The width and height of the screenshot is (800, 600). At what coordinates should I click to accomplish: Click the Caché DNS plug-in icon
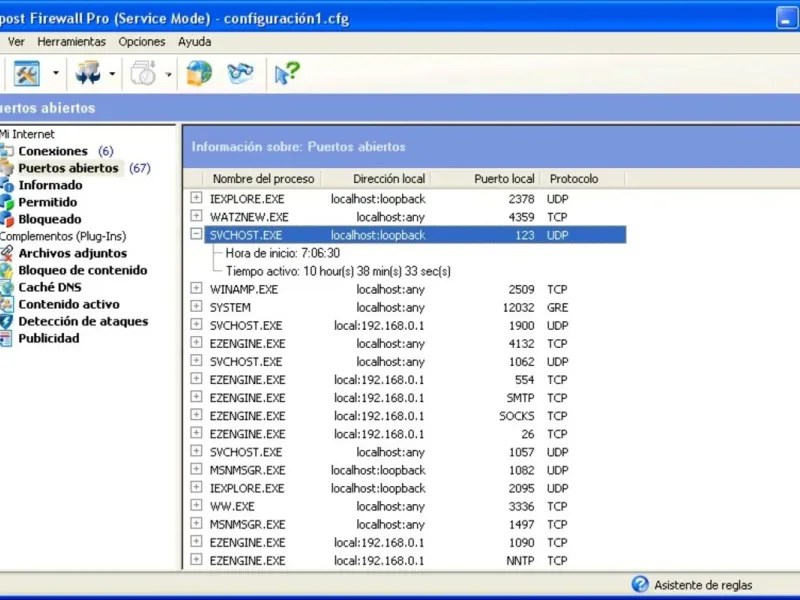[x=7, y=287]
